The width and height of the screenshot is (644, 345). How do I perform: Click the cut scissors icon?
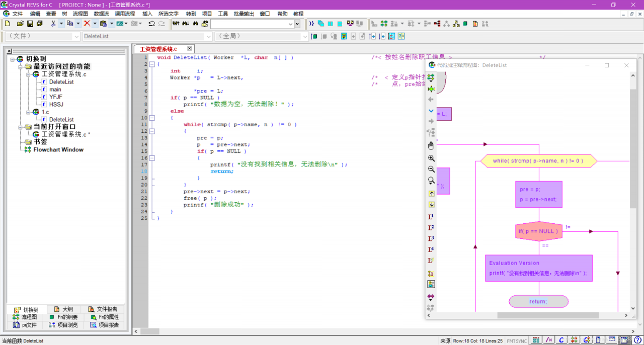(53, 24)
